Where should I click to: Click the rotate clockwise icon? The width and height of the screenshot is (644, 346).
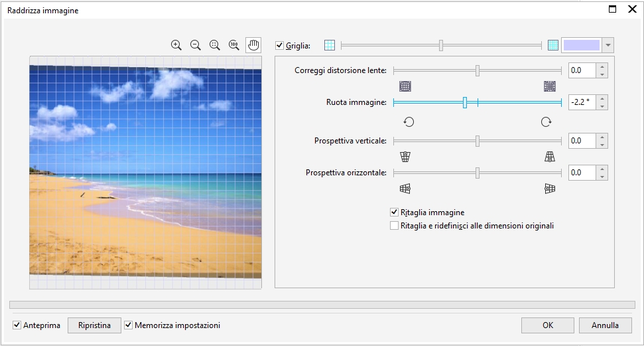coord(546,122)
